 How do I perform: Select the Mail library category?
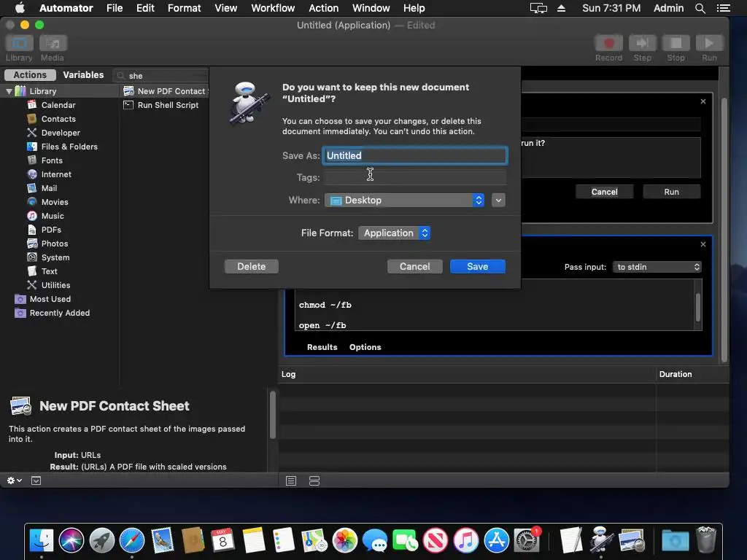click(x=49, y=187)
